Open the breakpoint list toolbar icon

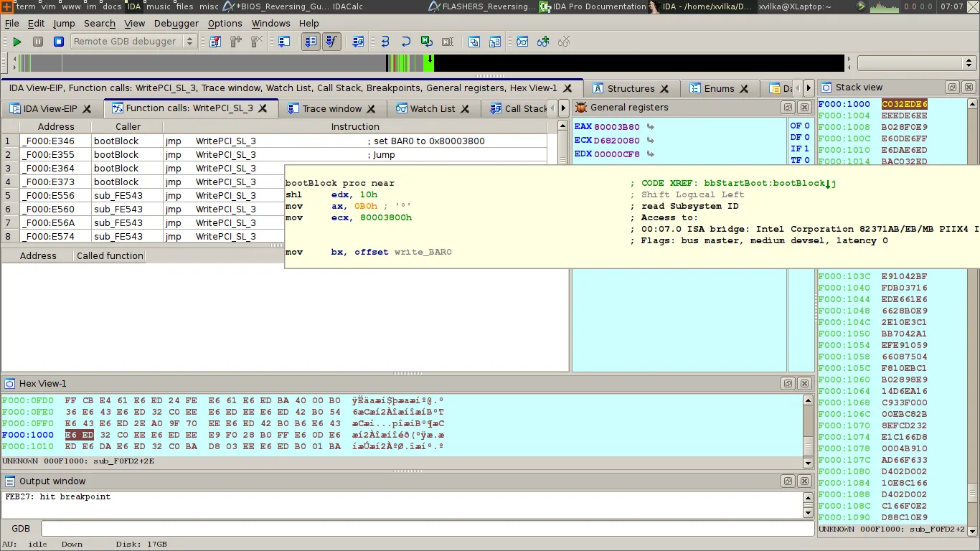pos(215,41)
